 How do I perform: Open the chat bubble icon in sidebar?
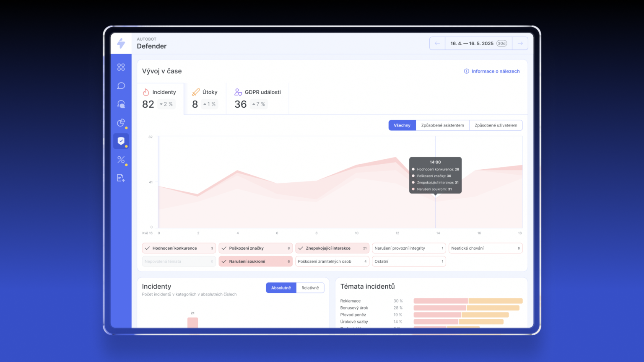click(x=121, y=85)
